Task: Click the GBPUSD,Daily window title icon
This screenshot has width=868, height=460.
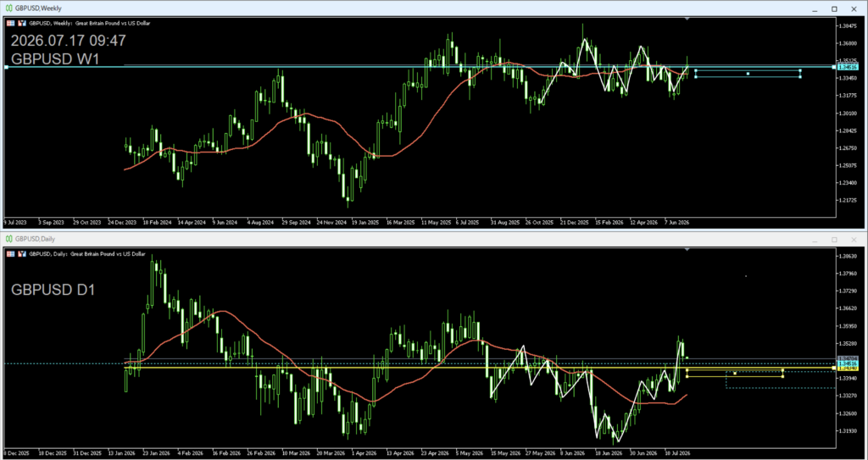Action: (x=8, y=239)
